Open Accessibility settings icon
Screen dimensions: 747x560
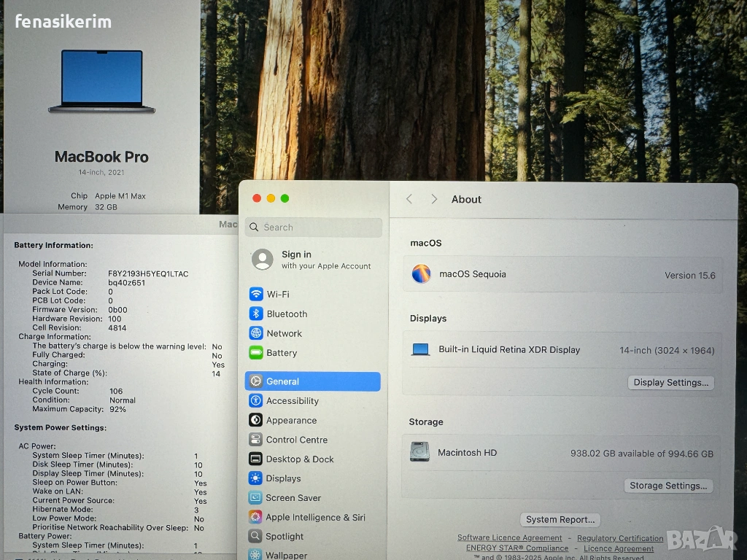(x=256, y=401)
